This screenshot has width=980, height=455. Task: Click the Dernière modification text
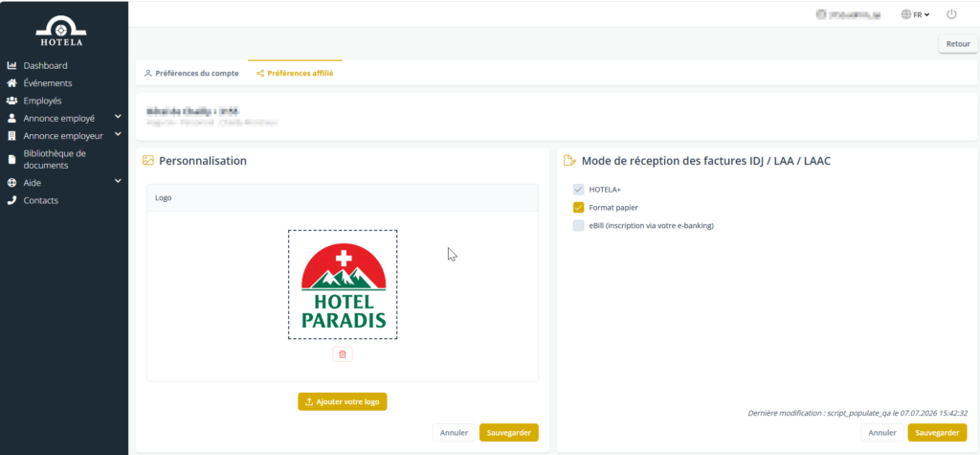click(x=857, y=413)
